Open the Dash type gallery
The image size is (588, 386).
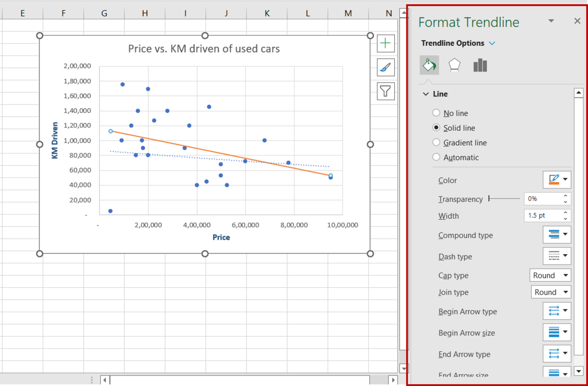coord(557,256)
